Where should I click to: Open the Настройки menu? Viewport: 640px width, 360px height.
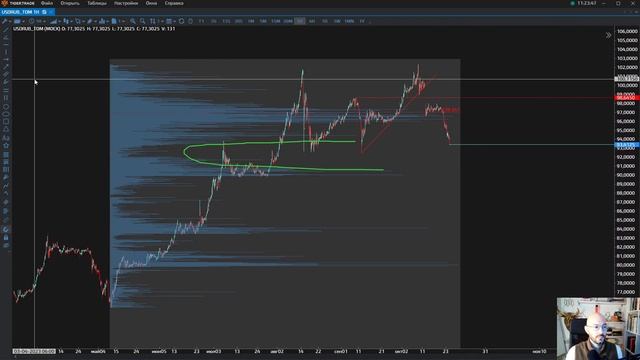126,3
